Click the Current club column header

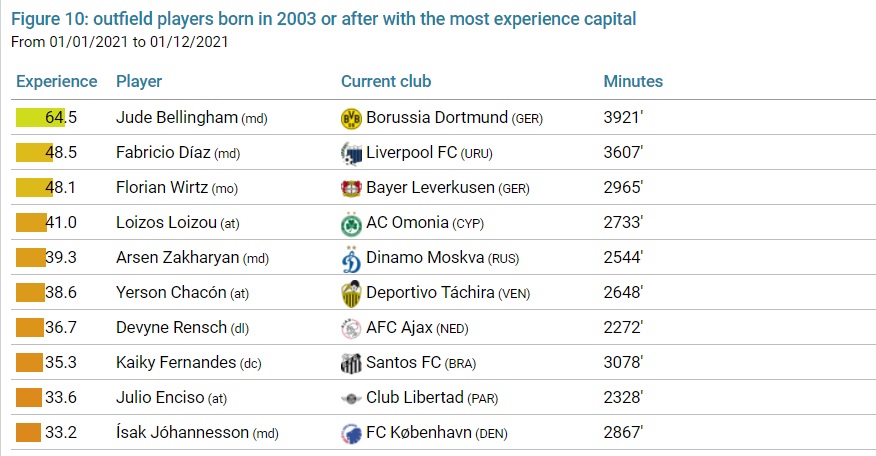[x=386, y=82]
